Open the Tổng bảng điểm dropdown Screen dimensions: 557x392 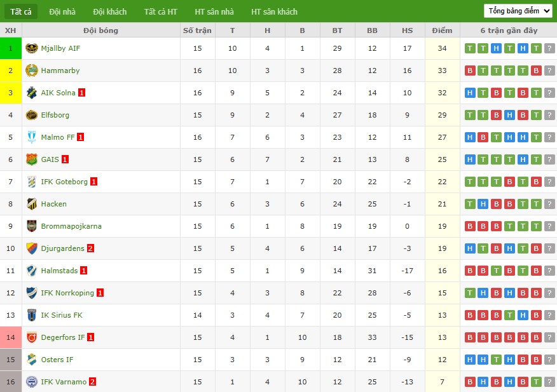coord(518,11)
